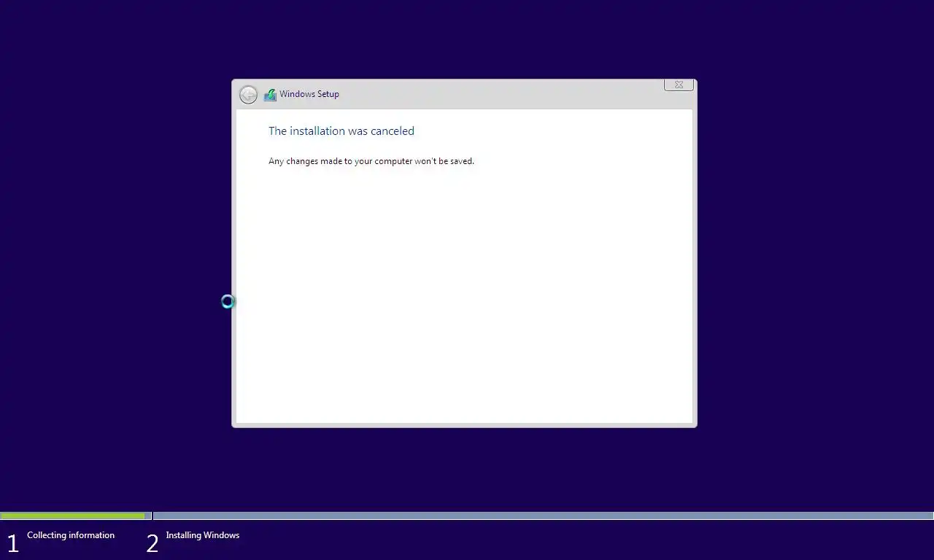Close the Windows Setup dialog
Image resolution: width=934 pixels, height=560 pixels.
click(x=679, y=85)
